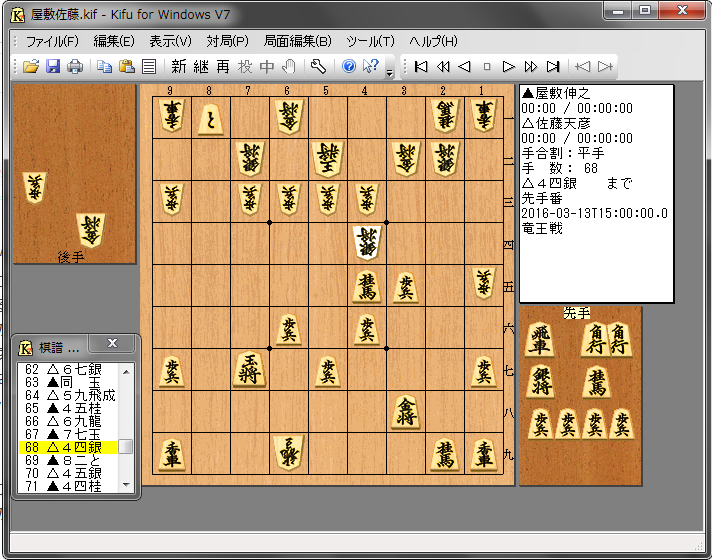Step back one move

[465, 67]
